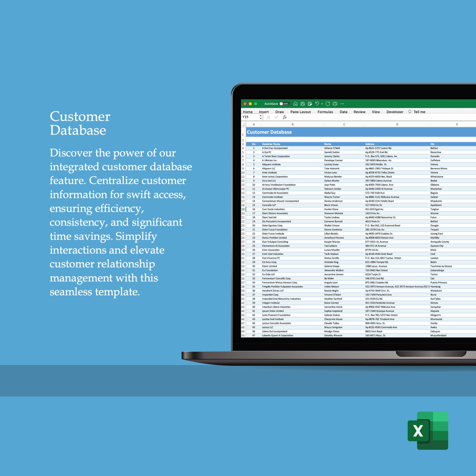Select the Data ribbon tab
This screenshot has width=476, height=476.
point(343,112)
